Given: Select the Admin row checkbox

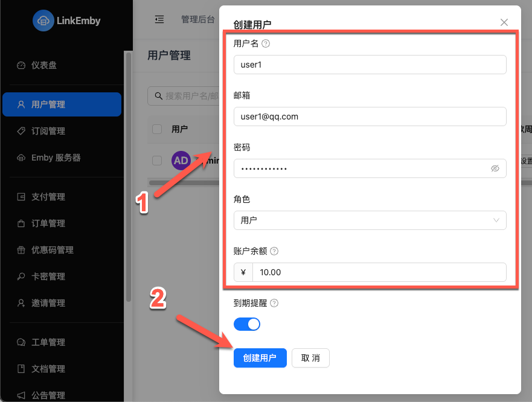Looking at the screenshot, I should [156, 160].
